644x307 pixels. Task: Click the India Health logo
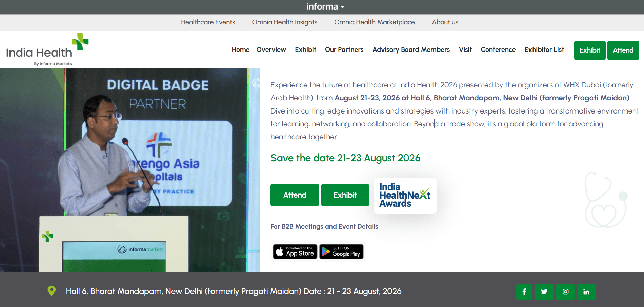(x=47, y=50)
